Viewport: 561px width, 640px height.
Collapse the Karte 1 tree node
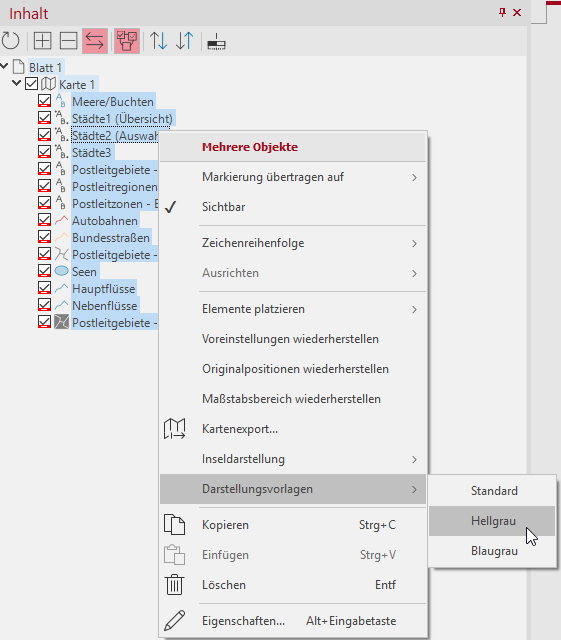[17, 83]
